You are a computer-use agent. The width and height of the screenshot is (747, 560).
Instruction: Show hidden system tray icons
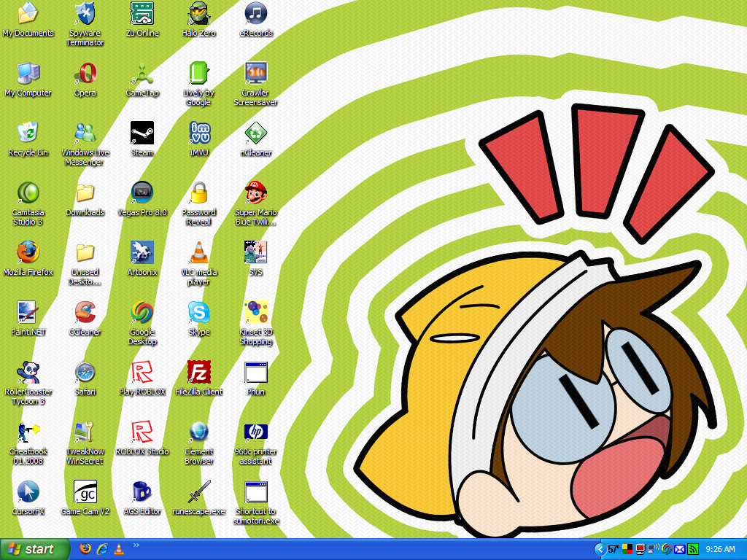click(x=600, y=549)
